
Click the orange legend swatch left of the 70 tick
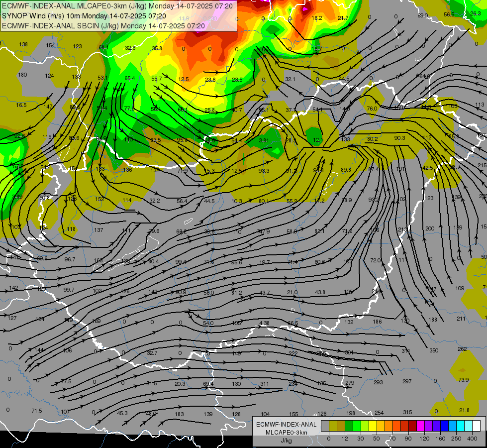click(389, 426)
